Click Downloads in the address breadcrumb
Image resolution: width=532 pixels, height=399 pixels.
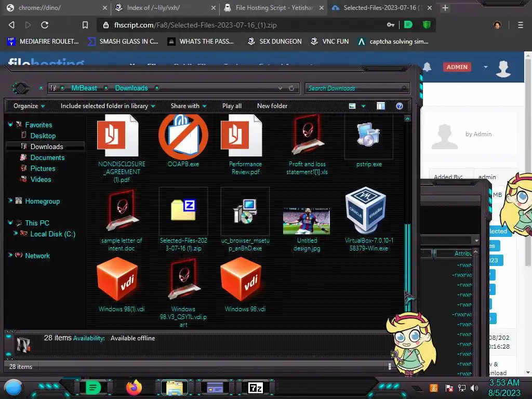[131, 88]
